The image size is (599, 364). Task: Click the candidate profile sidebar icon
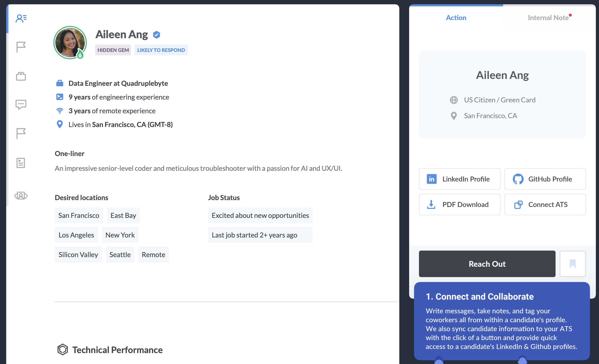tap(21, 18)
